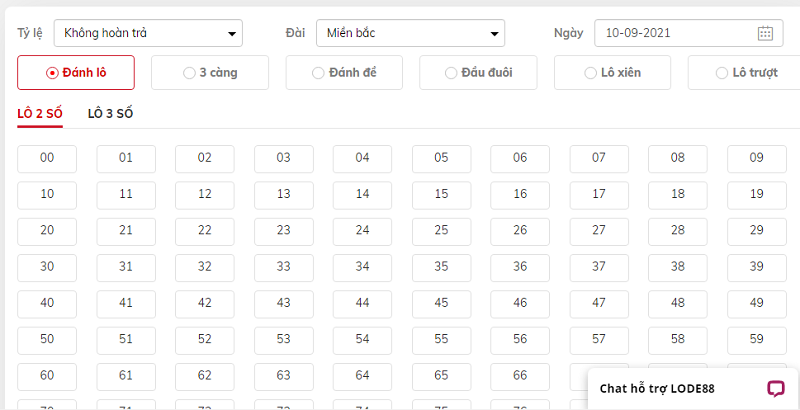Click the Ngày date input 10-09-2021

(689, 33)
